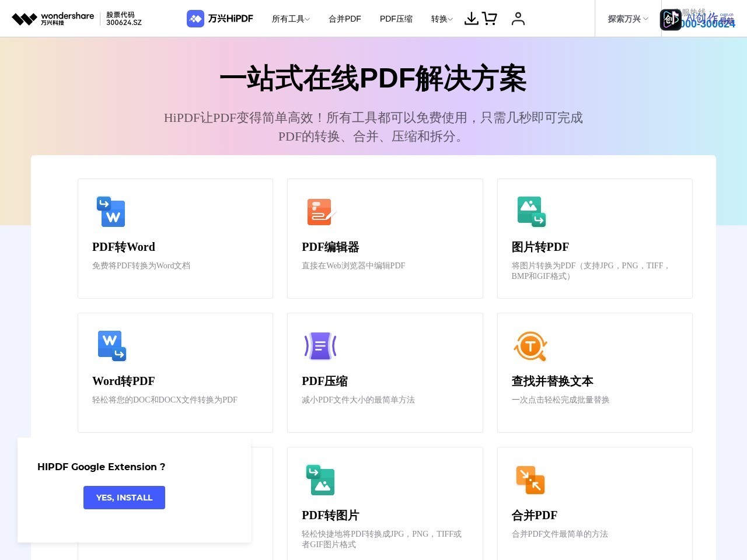Click the text 轻松将您的DOC和DOCX文件转换为PDF
Image resolution: width=747 pixels, height=560 pixels.
(165, 400)
